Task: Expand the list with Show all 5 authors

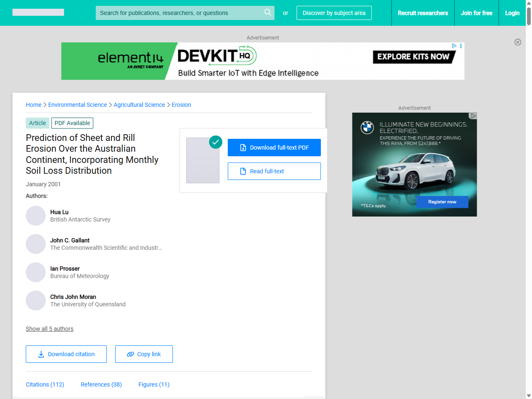Action: (49, 329)
